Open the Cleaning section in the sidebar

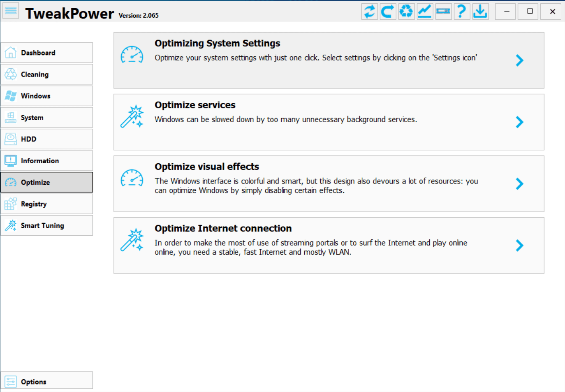tap(47, 74)
